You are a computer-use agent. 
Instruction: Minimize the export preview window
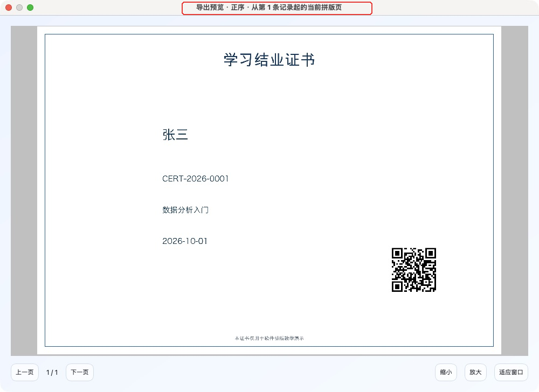tap(19, 8)
